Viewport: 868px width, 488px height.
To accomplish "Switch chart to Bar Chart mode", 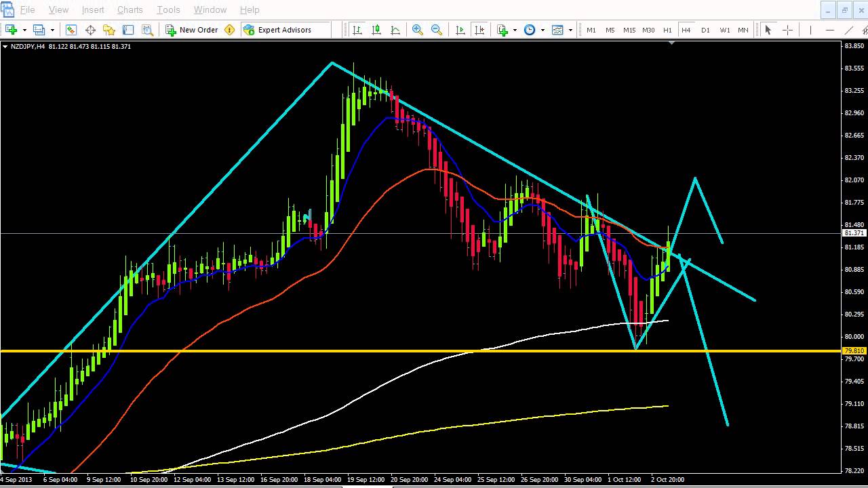I will coord(357,30).
